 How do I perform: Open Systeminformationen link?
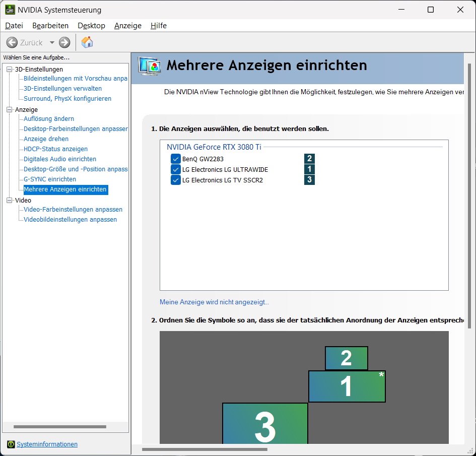point(47,444)
